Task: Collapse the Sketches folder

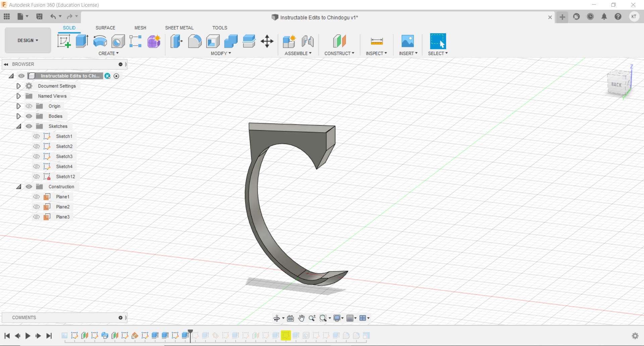Action: tap(18, 126)
